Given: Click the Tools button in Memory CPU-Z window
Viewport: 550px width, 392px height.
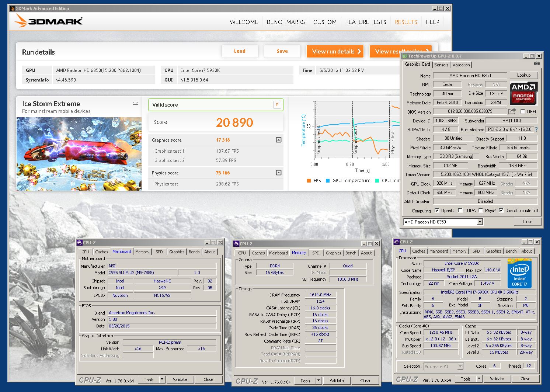Looking at the screenshot, I should (305, 381).
